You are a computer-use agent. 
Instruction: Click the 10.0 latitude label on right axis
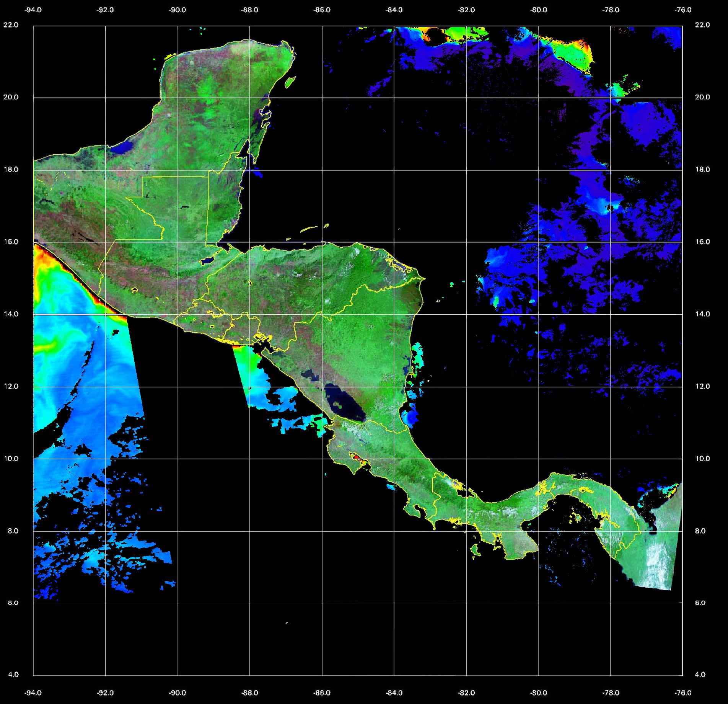[702, 459]
